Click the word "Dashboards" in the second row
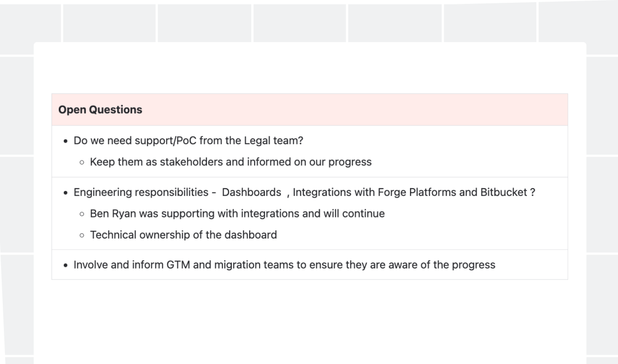 (x=251, y=192)
